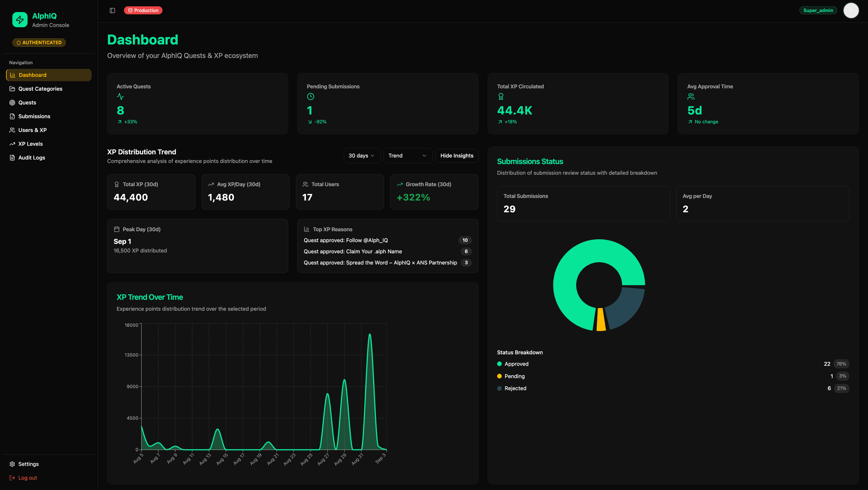Image resolution: width=868 pixels, height=490 pixels.
Task: Click the Production environment badge
Action: (x=143, y=10)
